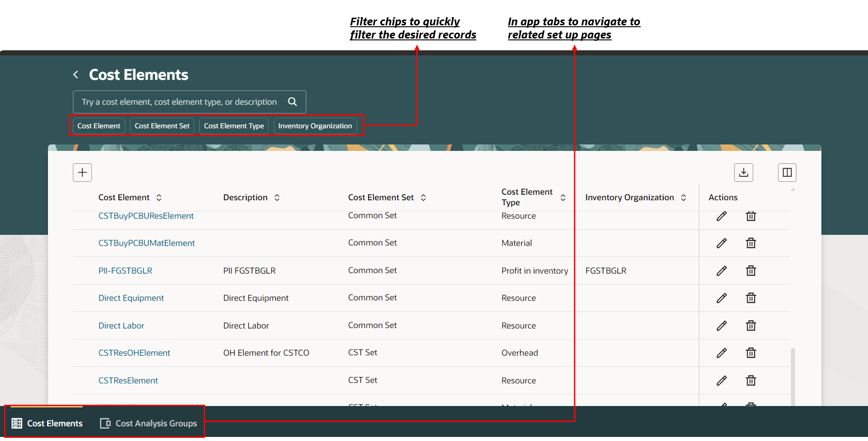
Task: Activate the Cost Element Type filter chip
Action: click(x=233, y=126)
